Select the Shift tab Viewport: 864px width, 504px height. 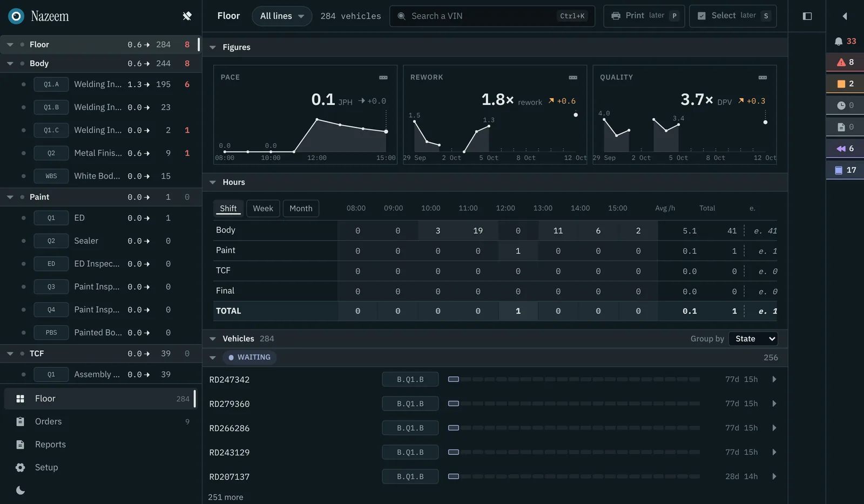(x=228, y=208)
